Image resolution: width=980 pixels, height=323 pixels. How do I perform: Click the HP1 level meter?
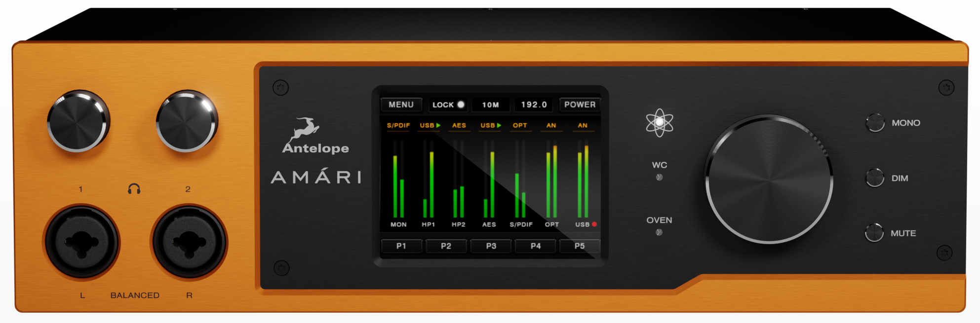(x=429, y=179)
